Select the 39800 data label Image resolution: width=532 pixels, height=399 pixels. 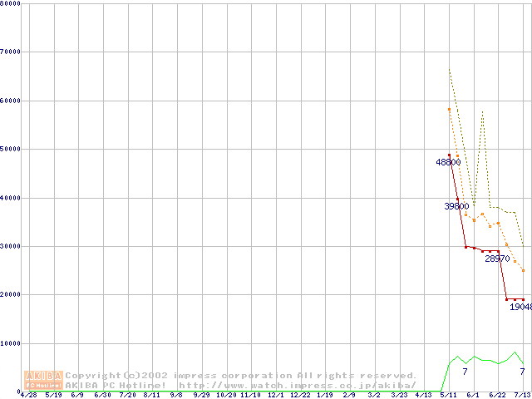pos(456,206)
